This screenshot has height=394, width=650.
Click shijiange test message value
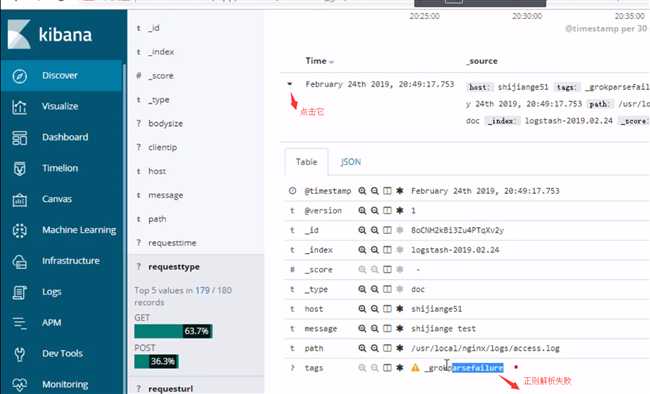tap(443, 328)
